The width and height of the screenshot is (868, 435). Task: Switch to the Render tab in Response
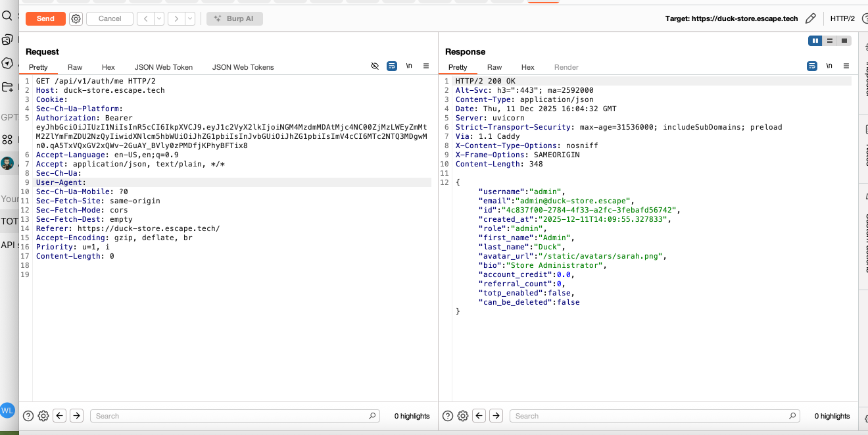pos(566,67)
